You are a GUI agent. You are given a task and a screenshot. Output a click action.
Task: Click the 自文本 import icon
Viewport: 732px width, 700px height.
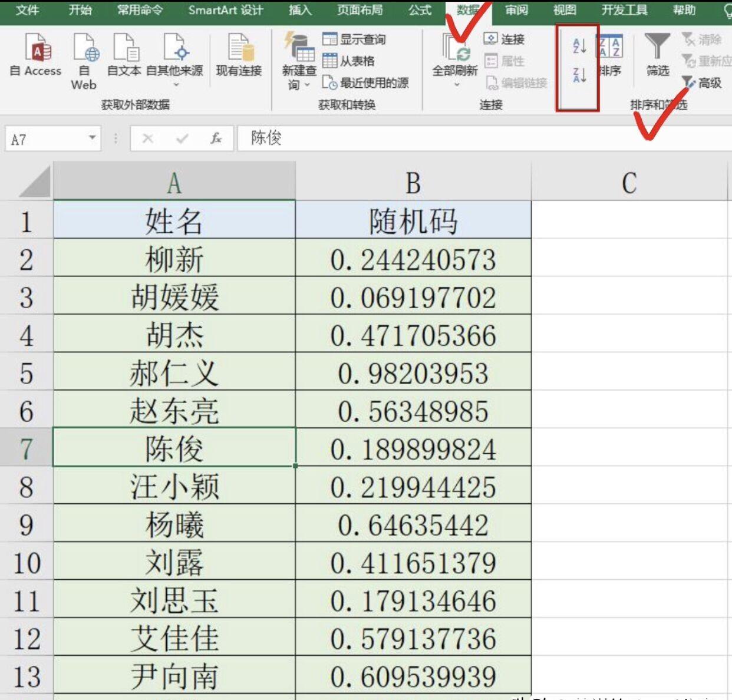point(125,48)
